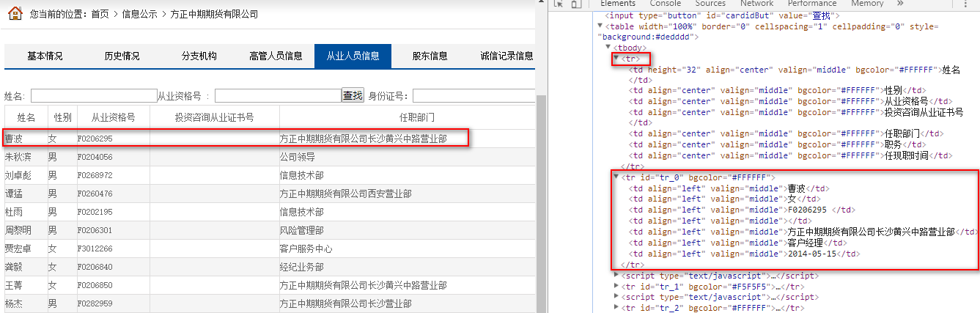
Task: Click the 性别 column header
Action: coord(62,117)
